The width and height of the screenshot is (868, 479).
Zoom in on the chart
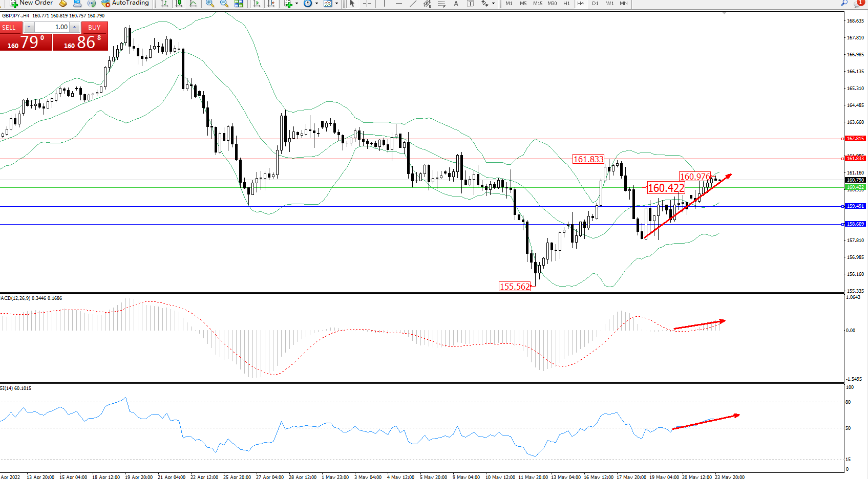(210, 4)
